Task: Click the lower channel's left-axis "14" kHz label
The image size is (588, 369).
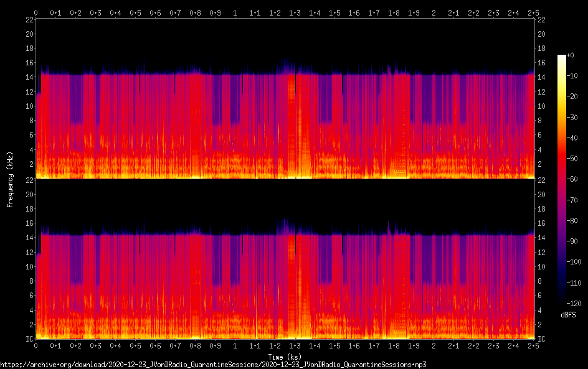Action: tap(30, 238)
